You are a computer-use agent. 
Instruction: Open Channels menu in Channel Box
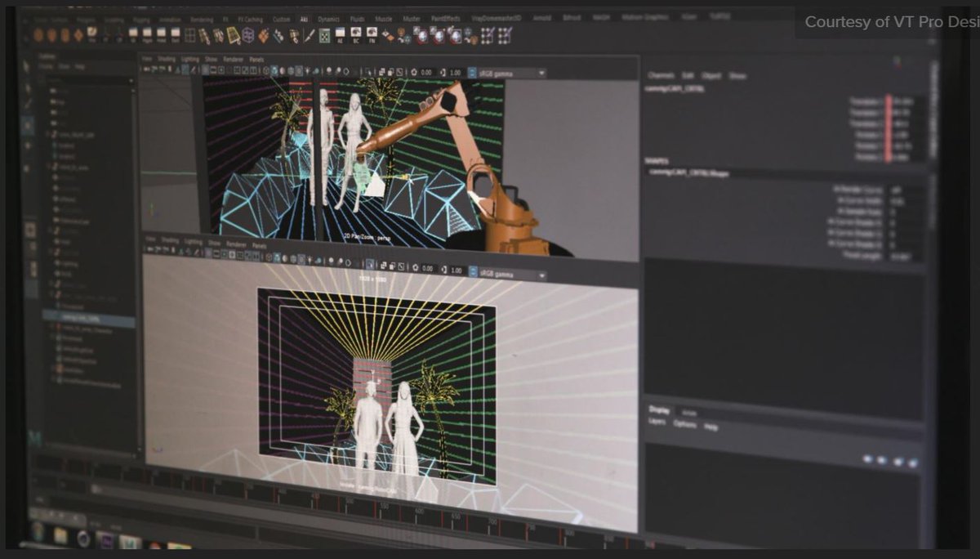pos(660,75)
